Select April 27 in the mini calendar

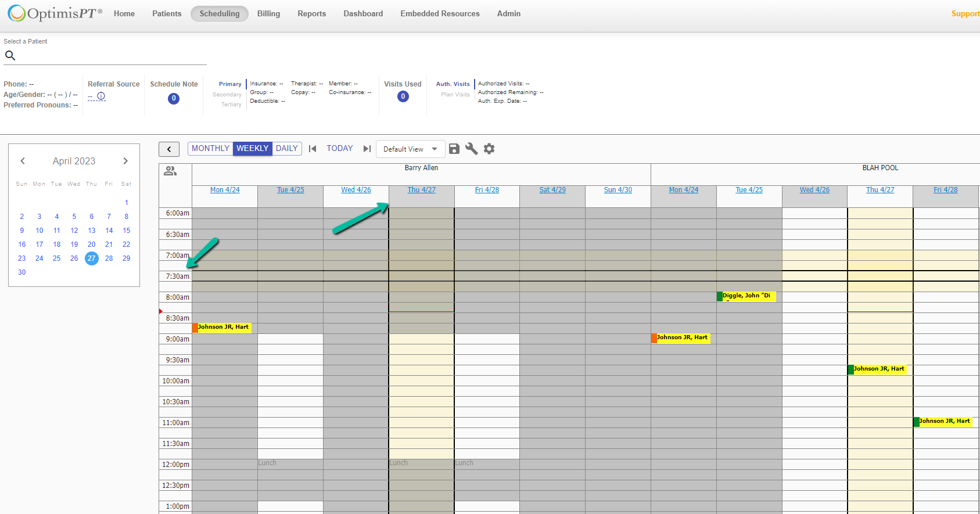[92, 258]
